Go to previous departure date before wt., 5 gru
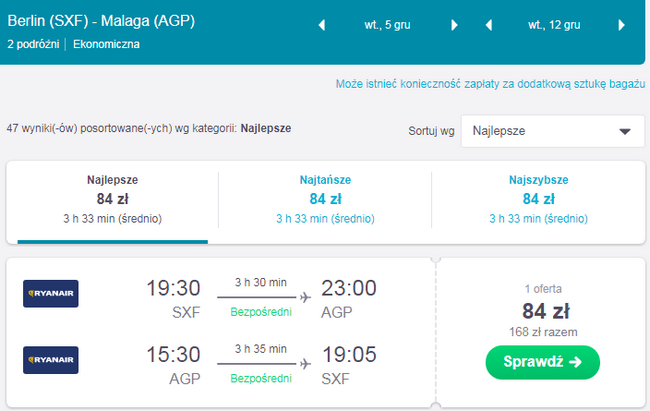 (322, 25)
